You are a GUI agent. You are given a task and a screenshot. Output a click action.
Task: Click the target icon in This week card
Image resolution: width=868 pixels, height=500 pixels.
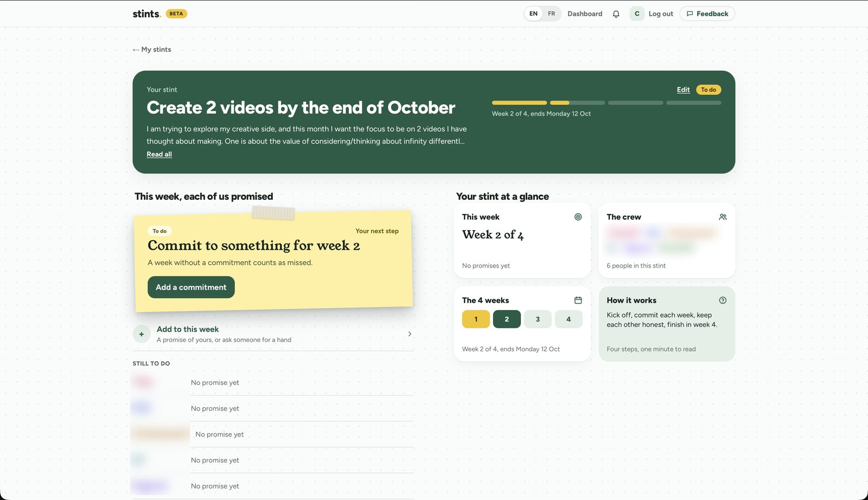578,217
